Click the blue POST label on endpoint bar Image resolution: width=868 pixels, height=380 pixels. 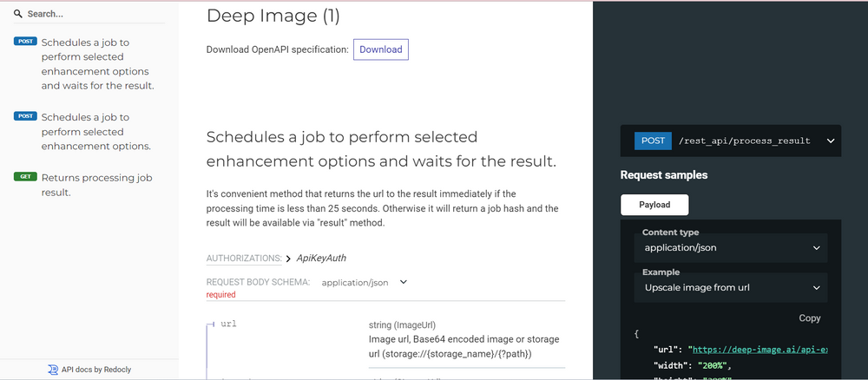[x=653, y=141]
